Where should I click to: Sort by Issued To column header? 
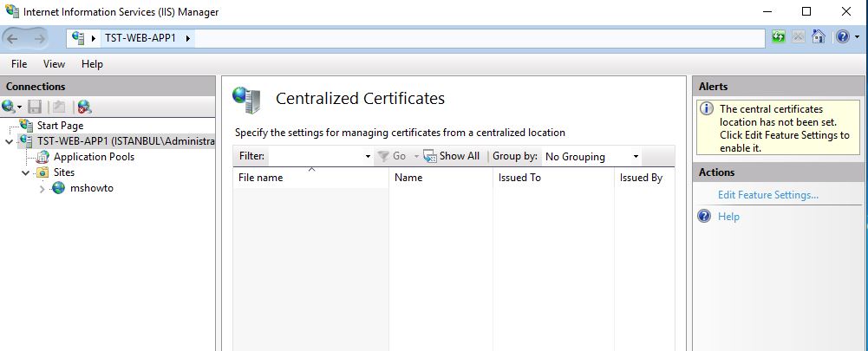553,178
